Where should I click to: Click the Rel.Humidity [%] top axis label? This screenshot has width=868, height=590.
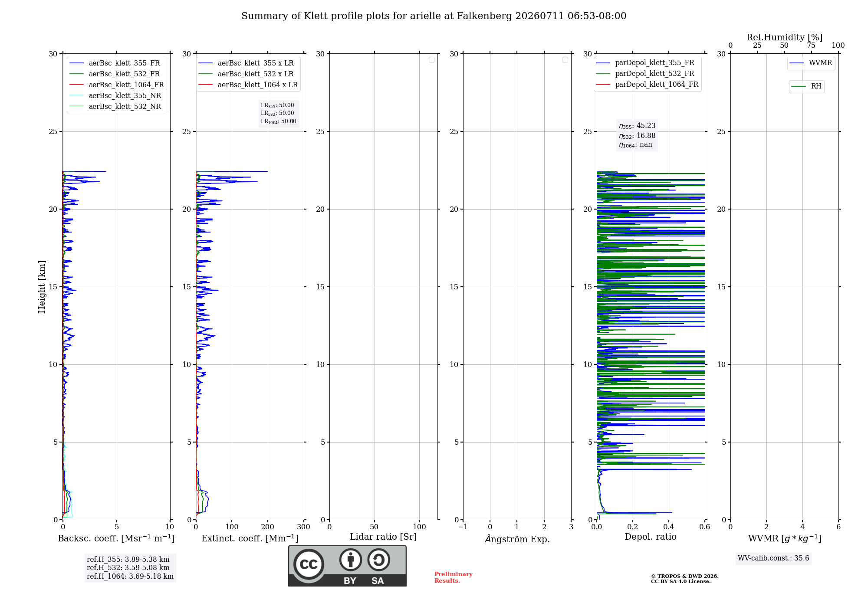point(784,37)
